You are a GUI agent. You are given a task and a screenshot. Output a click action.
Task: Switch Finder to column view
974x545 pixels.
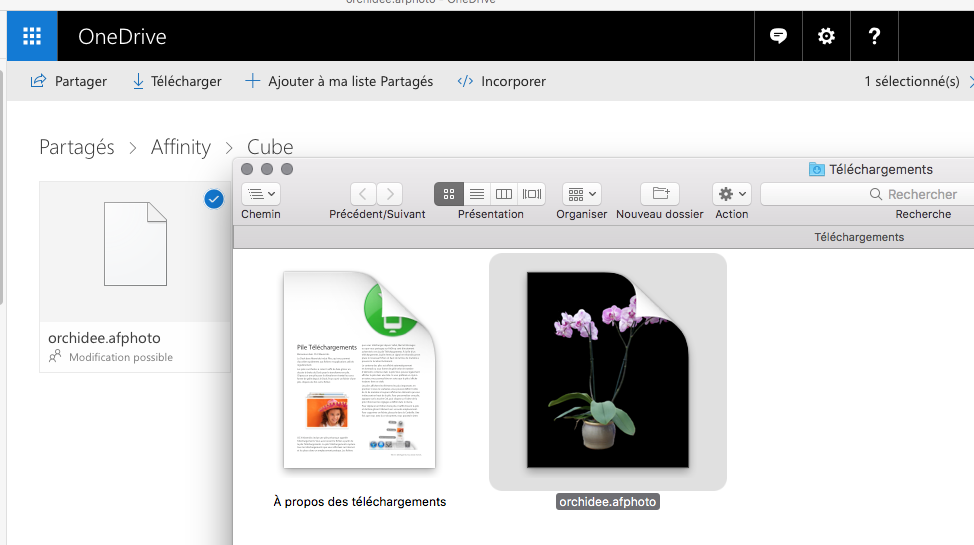click(504, 194)
